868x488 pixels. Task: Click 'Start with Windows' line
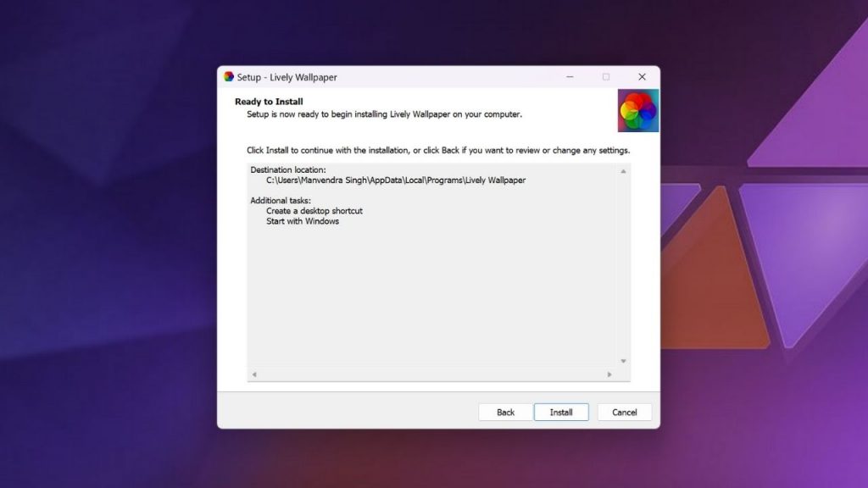pos(303,221)
